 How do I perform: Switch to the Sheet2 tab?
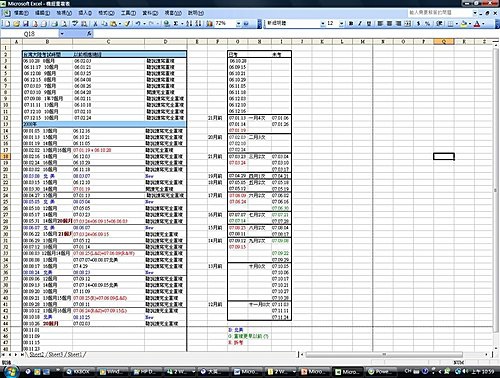click(37, 354)
